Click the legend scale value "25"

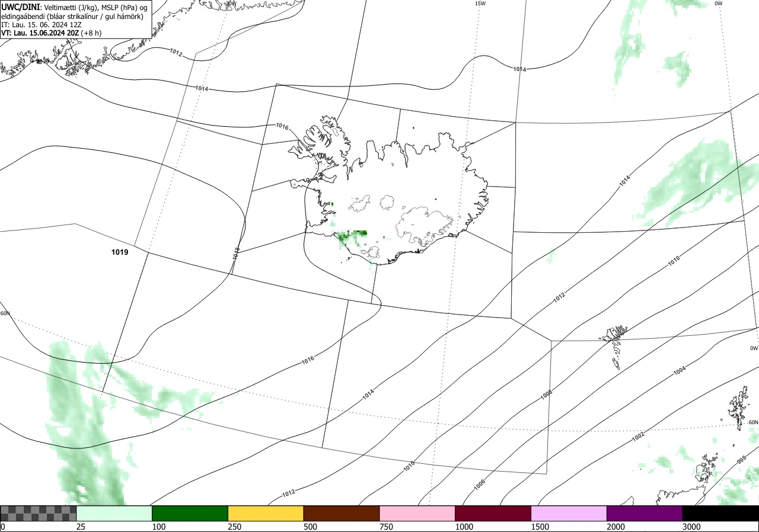pos(81,527)
